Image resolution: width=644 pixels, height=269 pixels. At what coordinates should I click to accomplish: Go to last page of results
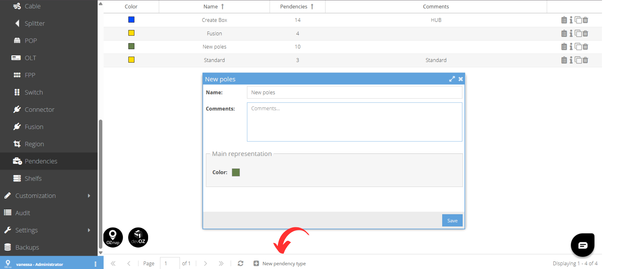221,264
